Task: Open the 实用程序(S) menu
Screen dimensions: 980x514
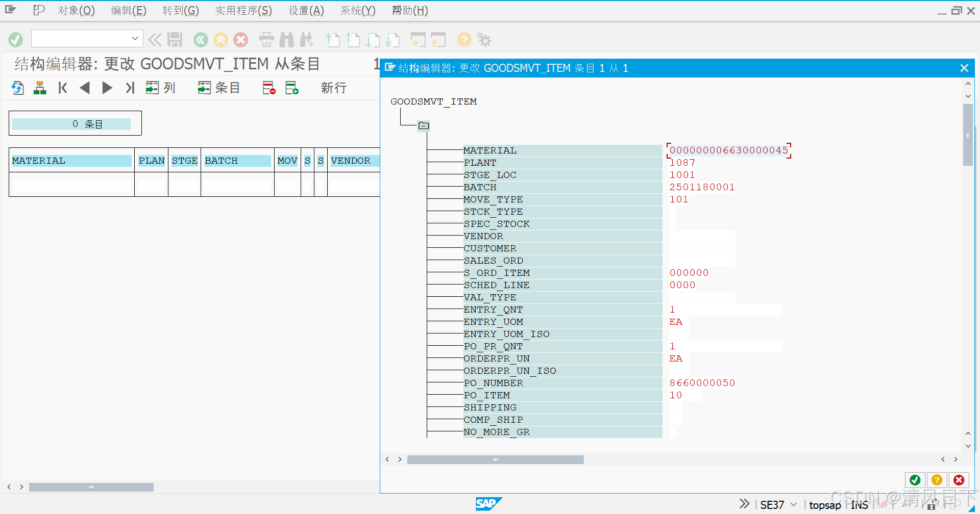Action: tap(243, 10)
